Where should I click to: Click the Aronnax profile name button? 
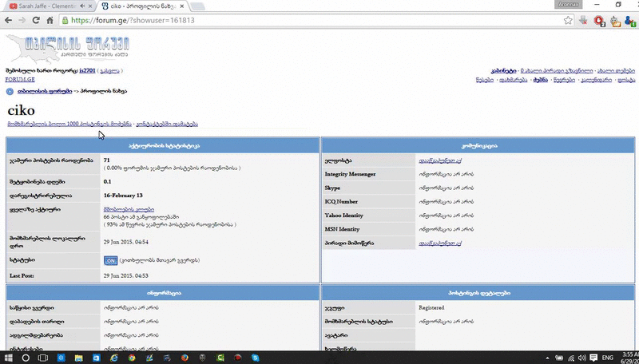tap(569, 5)
